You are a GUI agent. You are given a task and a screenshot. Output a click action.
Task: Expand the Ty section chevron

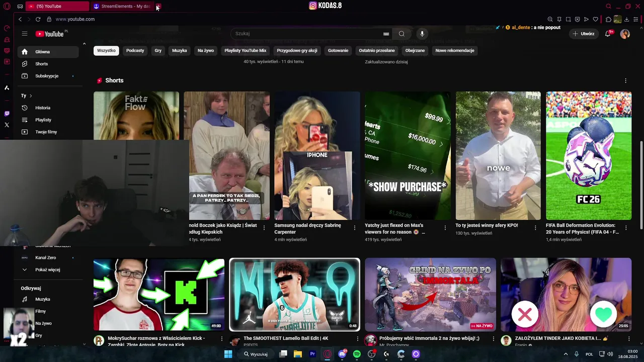(x=30, y=96)
